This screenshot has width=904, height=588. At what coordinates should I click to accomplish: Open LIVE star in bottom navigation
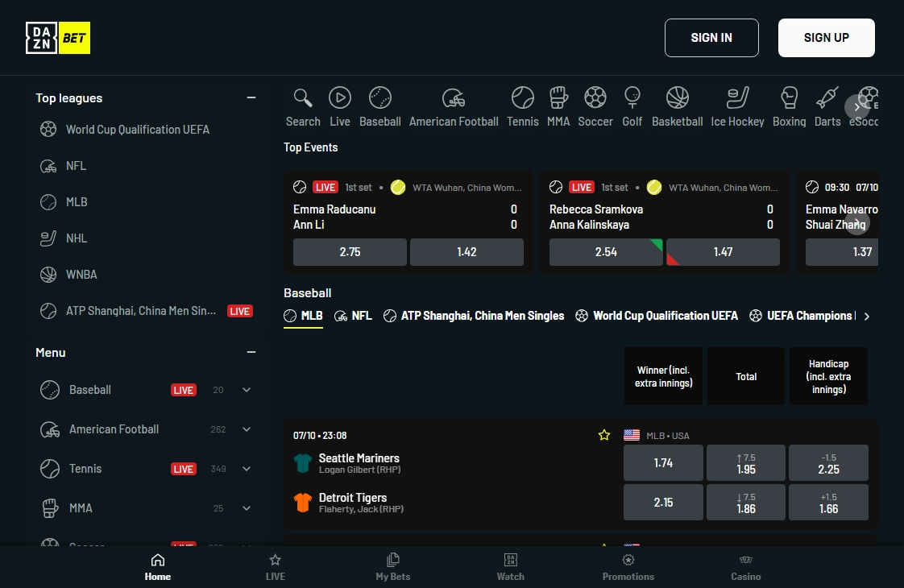(x=275, y=567)
